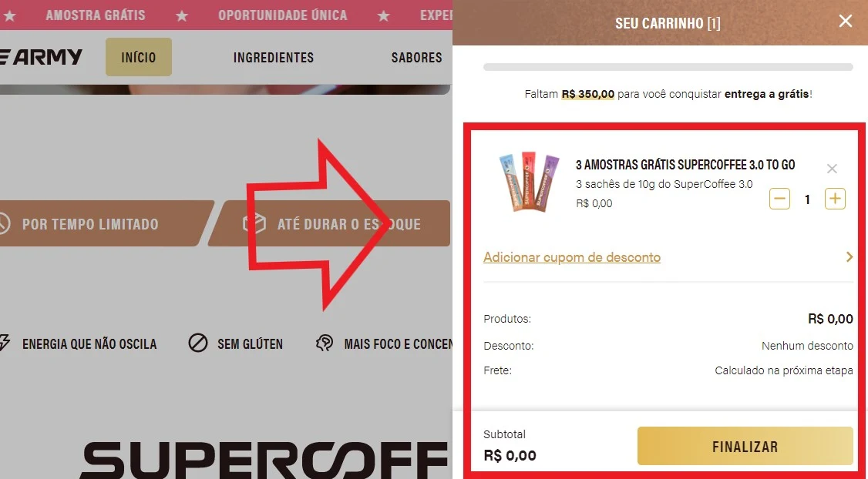868x479 pixels.
Task: Click the Sem Glúten prohibition icon
Action: coord(197,343)
